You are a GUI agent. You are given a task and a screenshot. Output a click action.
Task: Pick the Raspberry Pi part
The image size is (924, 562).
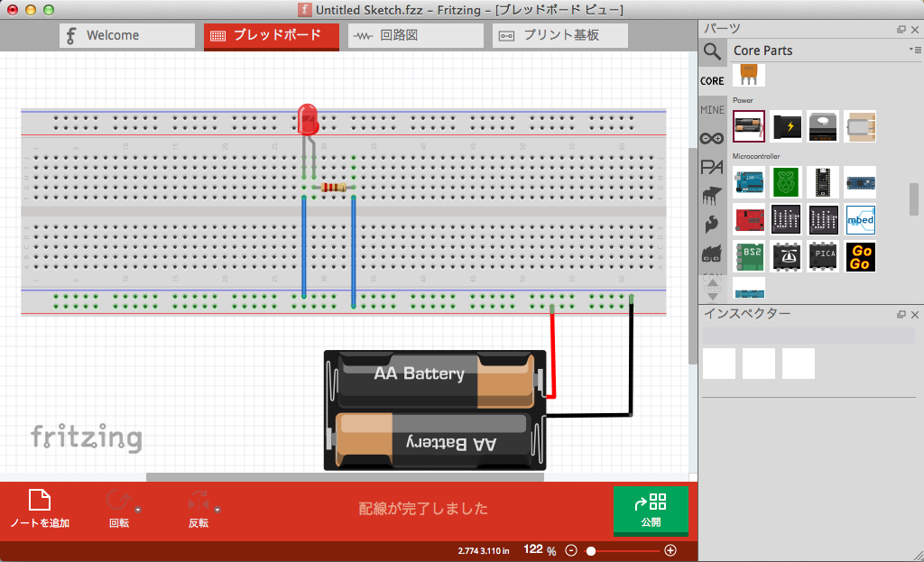click(x=786, y=182)
